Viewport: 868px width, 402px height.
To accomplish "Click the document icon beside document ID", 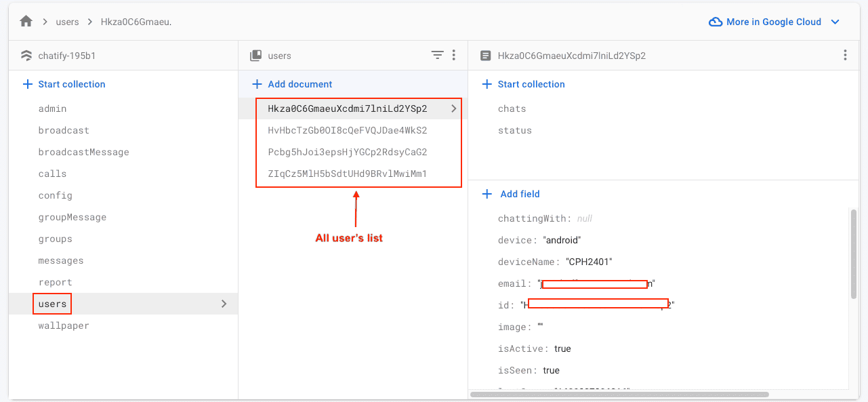I will tap(485, 56).
